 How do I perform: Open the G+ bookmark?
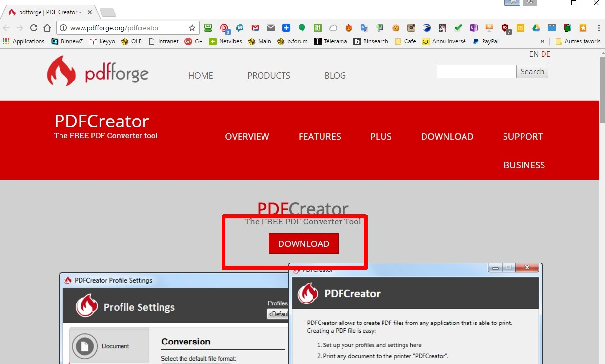(194, 41)
